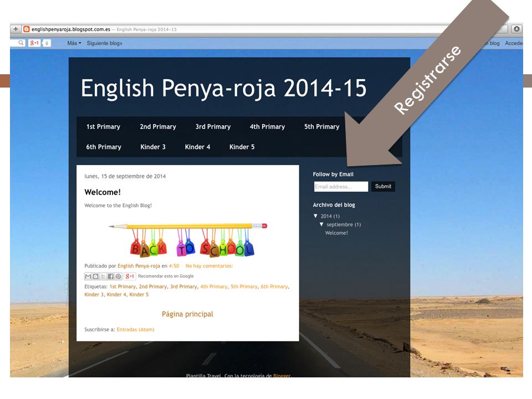Image resolution: width=532 pixels, height=399 pixels.
Task: Open the Más dropdown in the navbar
Action: [74, 43]
